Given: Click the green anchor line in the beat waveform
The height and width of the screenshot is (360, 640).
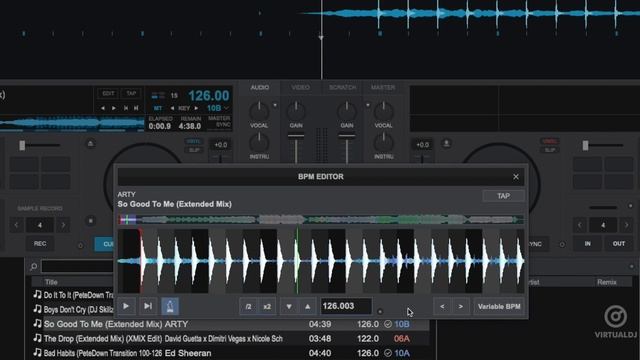Looking at the screenshot, I should 298,261.
